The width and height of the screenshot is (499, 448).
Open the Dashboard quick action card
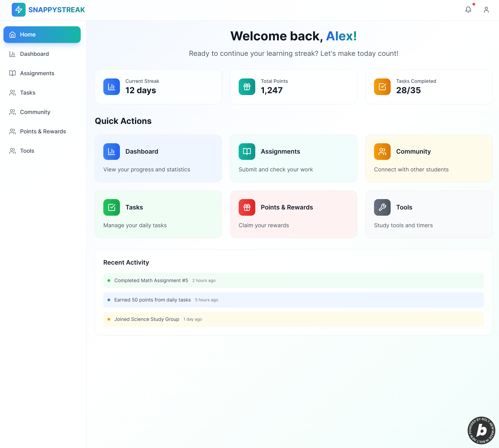point(158,158)
